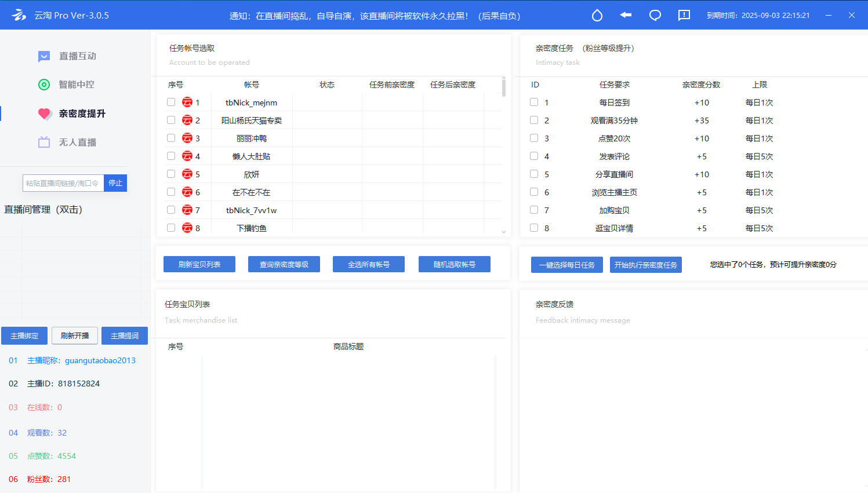Image resolution: width=868 pixels, height=493 pixels.
Task: Click the live room link input field
Action: 63,183
